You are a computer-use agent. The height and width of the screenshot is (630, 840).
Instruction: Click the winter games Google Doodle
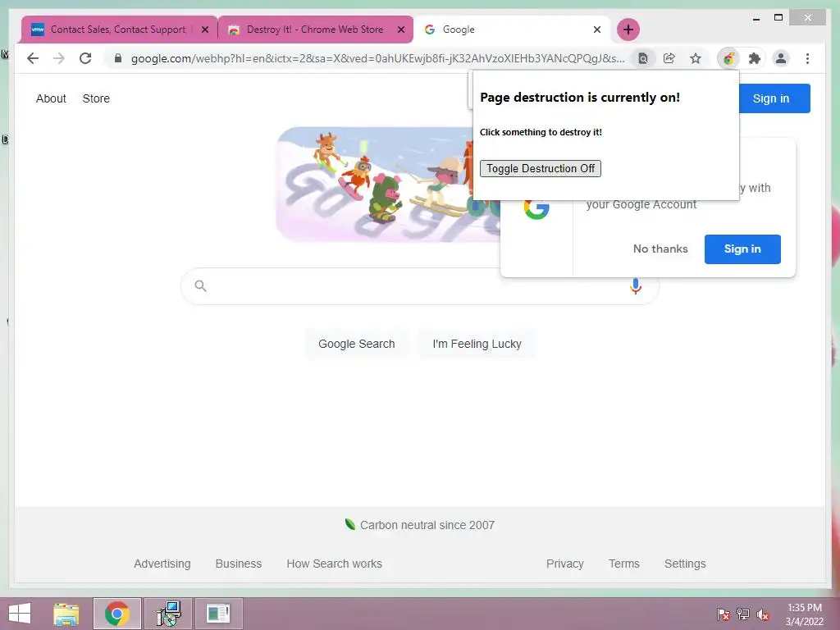click(375, 184)
